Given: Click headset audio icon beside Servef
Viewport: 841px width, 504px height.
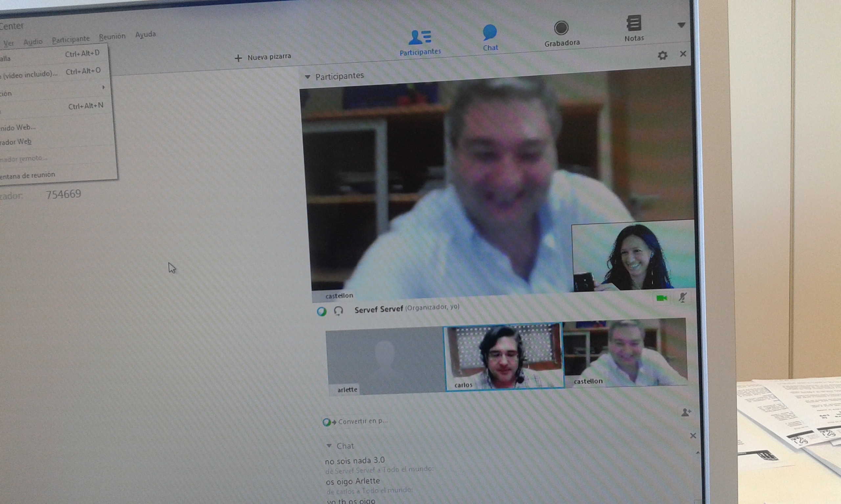Looking at the screenshot, I should 338,310.
